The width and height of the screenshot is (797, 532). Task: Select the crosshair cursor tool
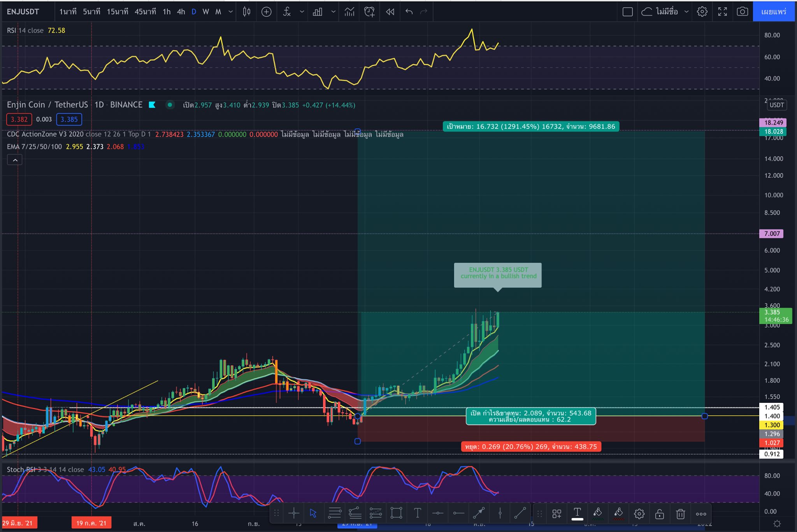click(294, 514)
